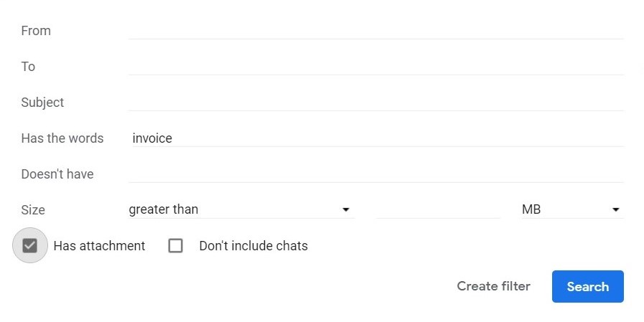Click the "To" field label
The image size is (644, 322).
pyautogui.click(x=28, y=67)
